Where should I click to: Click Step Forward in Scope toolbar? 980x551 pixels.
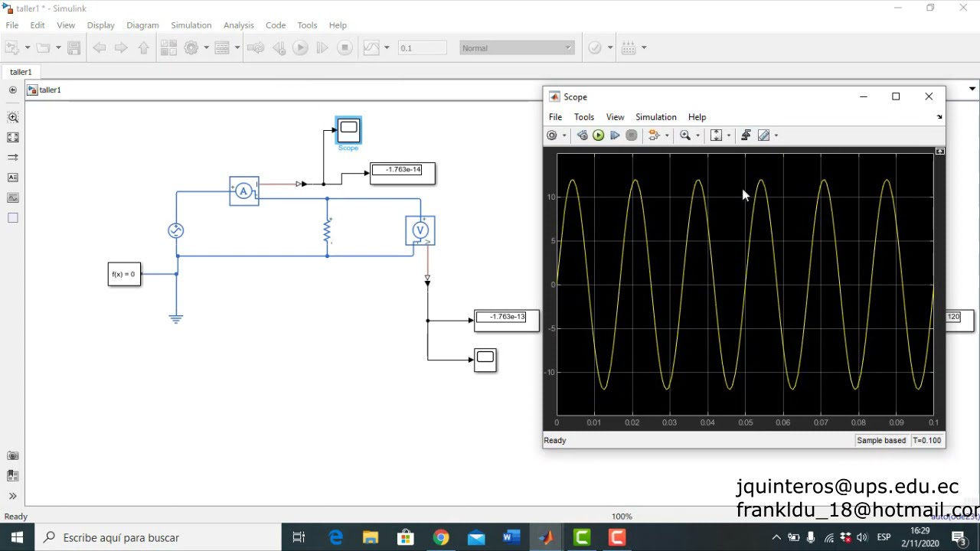pos(615,135)
